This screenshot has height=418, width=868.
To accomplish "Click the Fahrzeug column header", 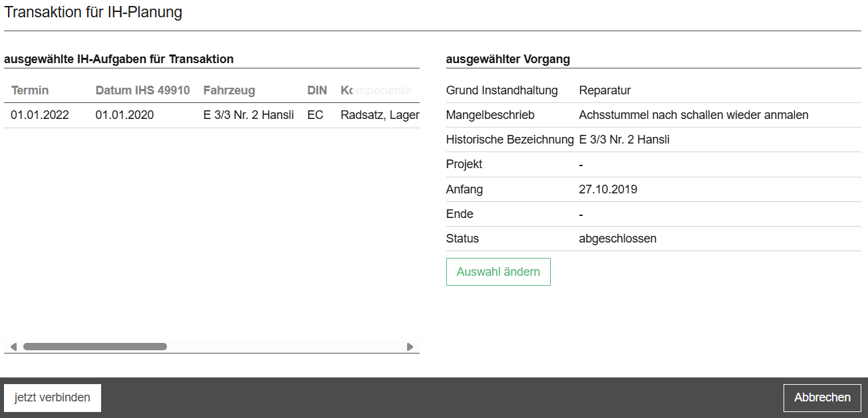I will pos(229,90).
